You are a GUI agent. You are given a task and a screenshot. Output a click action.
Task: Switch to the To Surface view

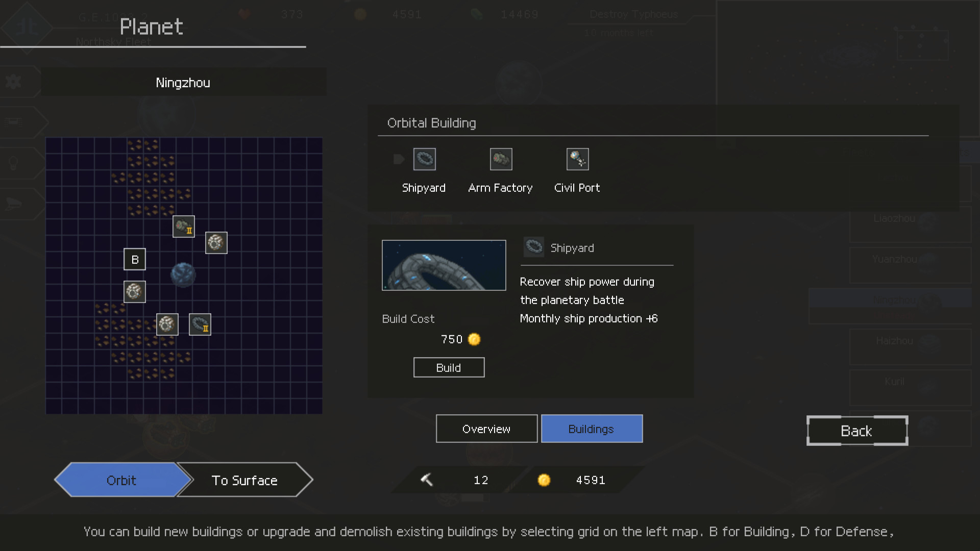(x=244, y=480)
